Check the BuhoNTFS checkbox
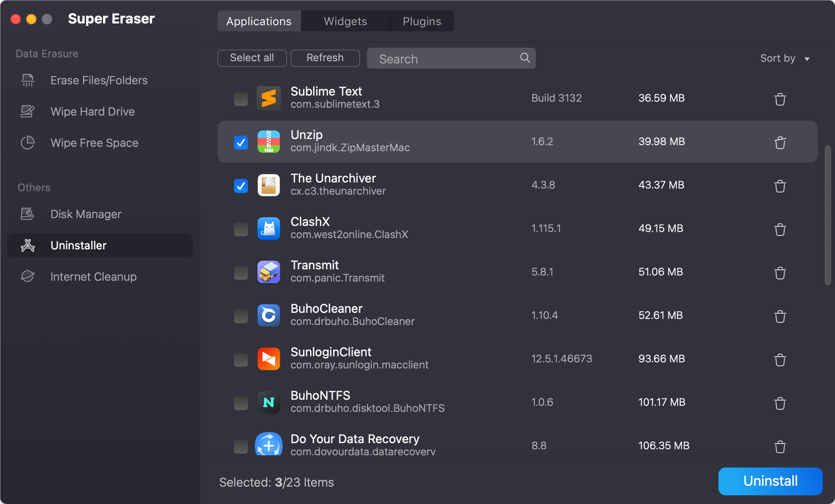 (240, 403)
